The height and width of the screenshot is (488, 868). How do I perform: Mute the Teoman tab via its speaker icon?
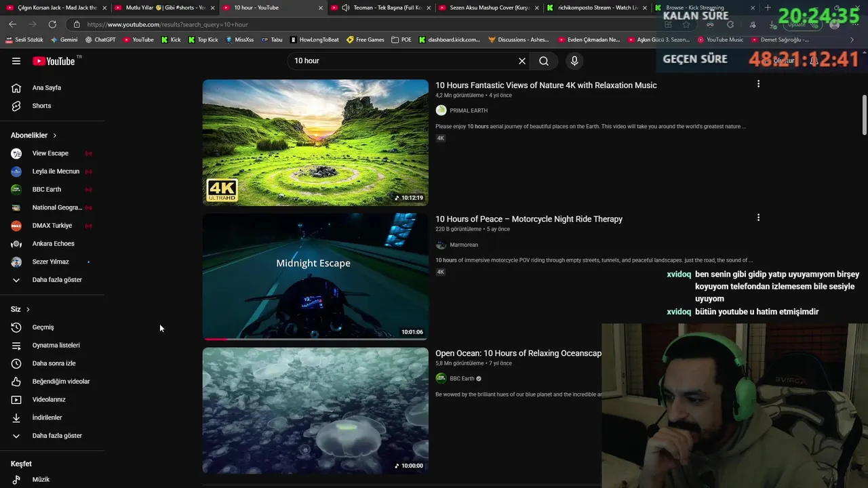pyautogui.click(x=346, y=7)
